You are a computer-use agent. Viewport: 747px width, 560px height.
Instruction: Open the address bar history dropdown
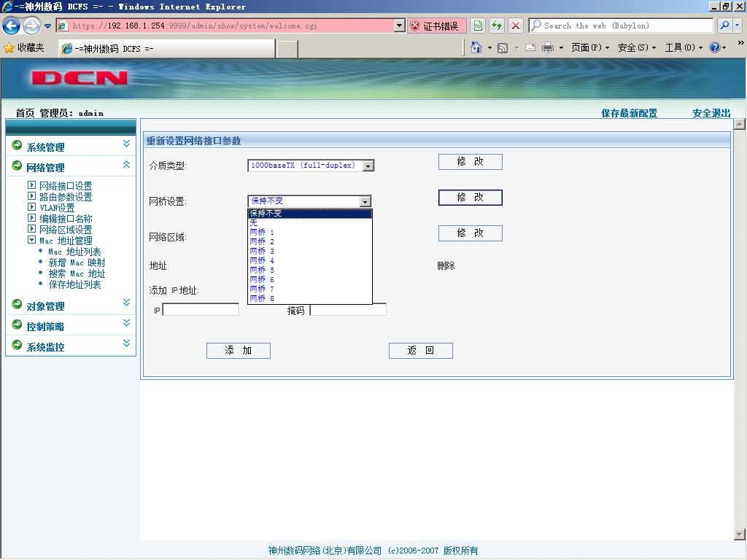pos(400,26)
